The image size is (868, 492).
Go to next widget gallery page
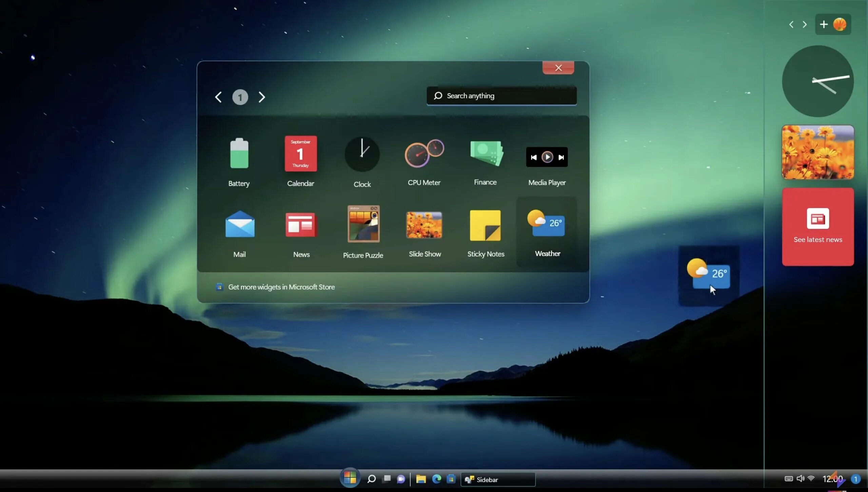tap(261, 97)
